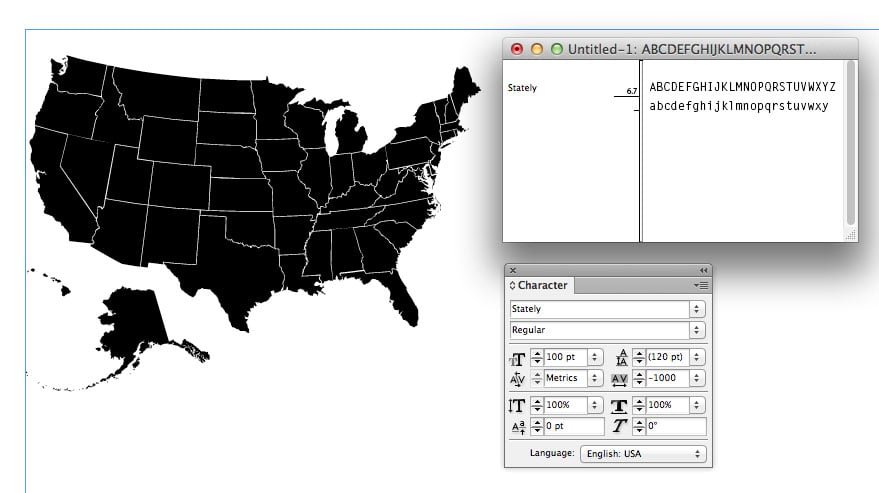The height and width of the screenshot is (493, 879).
Task: Click the story editor vertical scrollbar
Action: 851,140
